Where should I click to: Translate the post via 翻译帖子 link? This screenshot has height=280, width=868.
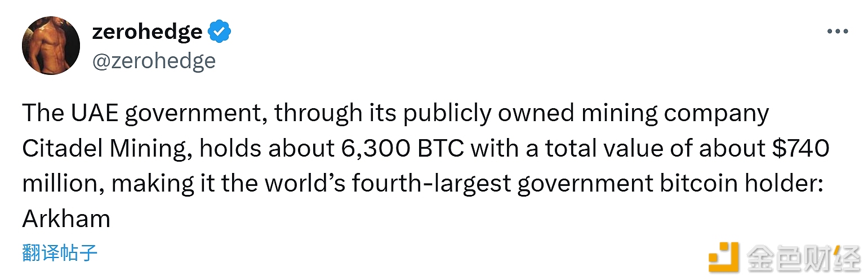coord(60,253)
